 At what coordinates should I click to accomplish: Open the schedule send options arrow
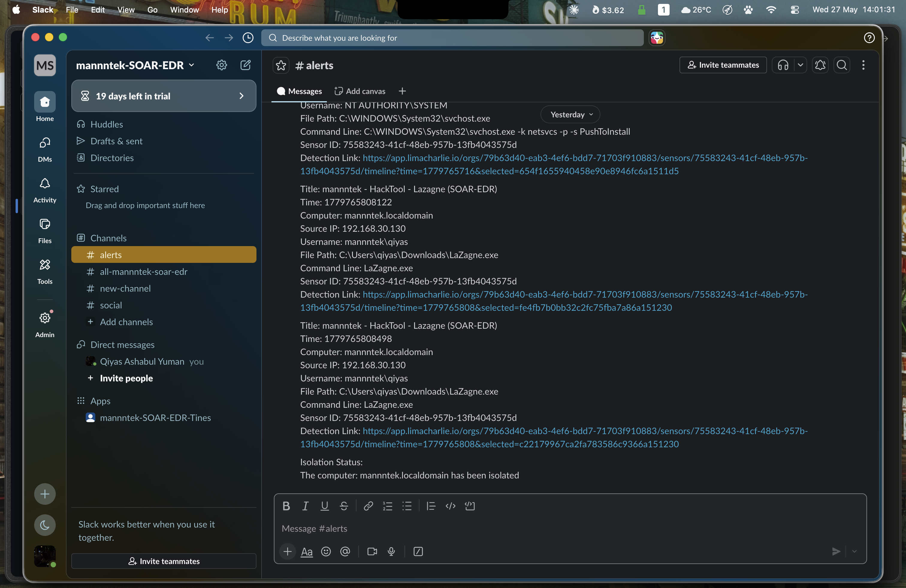854,551
